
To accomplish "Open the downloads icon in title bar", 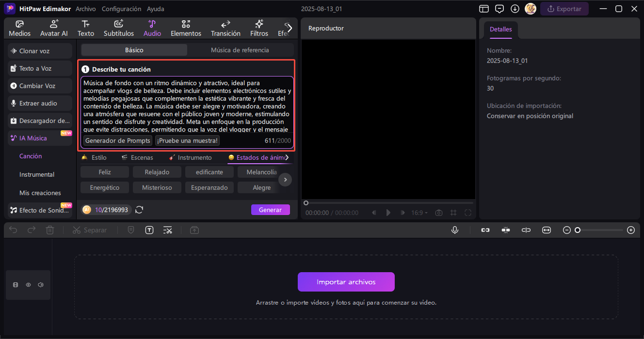I will (x=515, y=9).
